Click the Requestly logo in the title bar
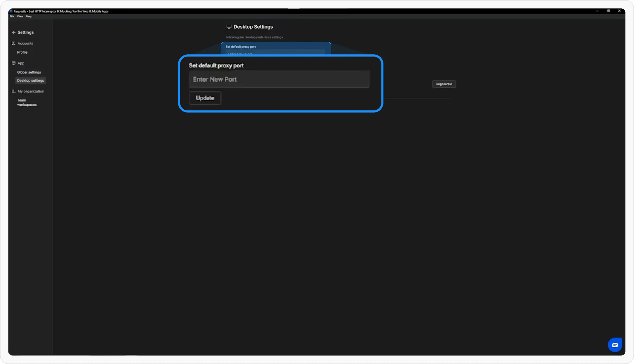 [x=11, y=11]
